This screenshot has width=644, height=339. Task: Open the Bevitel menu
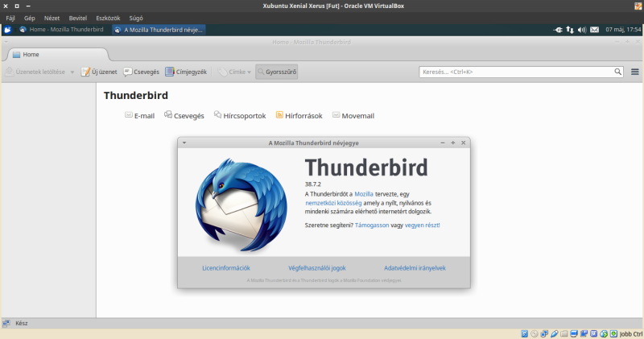[77, 18]
